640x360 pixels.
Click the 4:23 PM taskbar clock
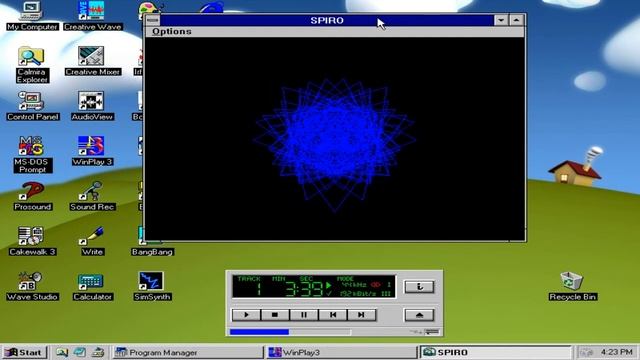(x=616, y=352)
